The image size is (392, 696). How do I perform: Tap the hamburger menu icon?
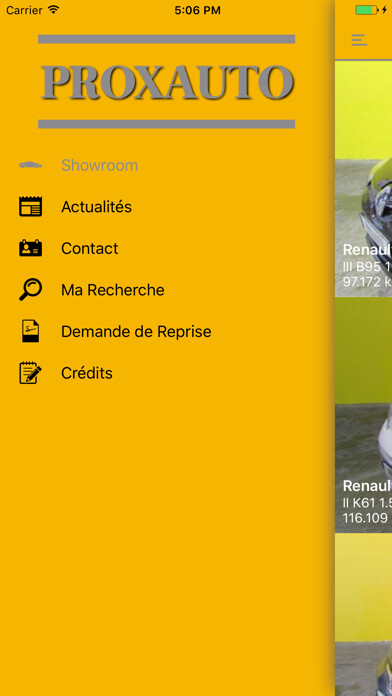(359, 40)
